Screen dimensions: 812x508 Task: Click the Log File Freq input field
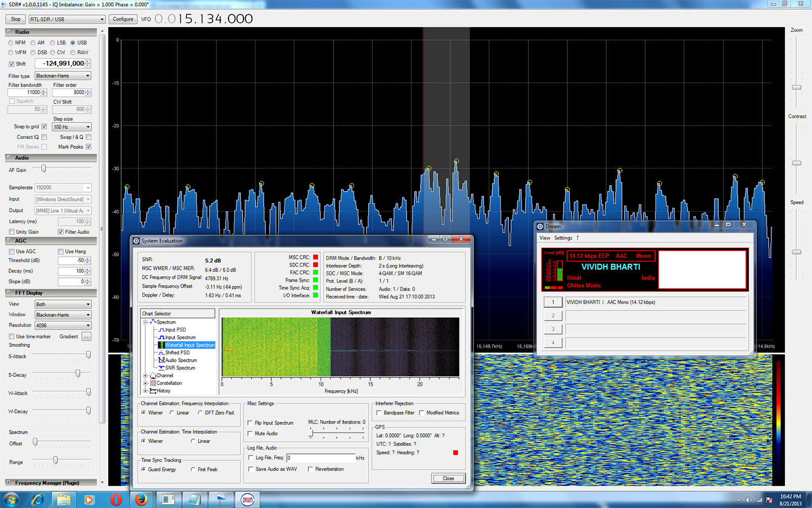[x=320, y=458]
